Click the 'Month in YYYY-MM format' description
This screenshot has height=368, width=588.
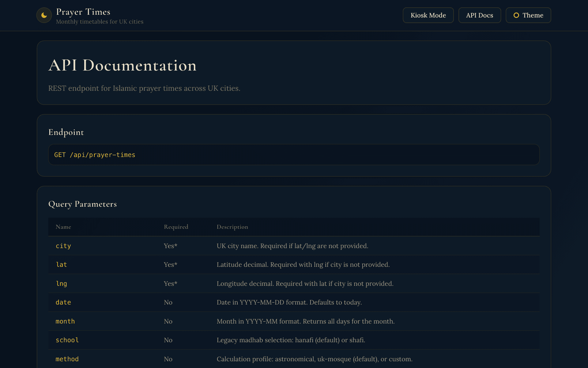click(x=306, y=321)
